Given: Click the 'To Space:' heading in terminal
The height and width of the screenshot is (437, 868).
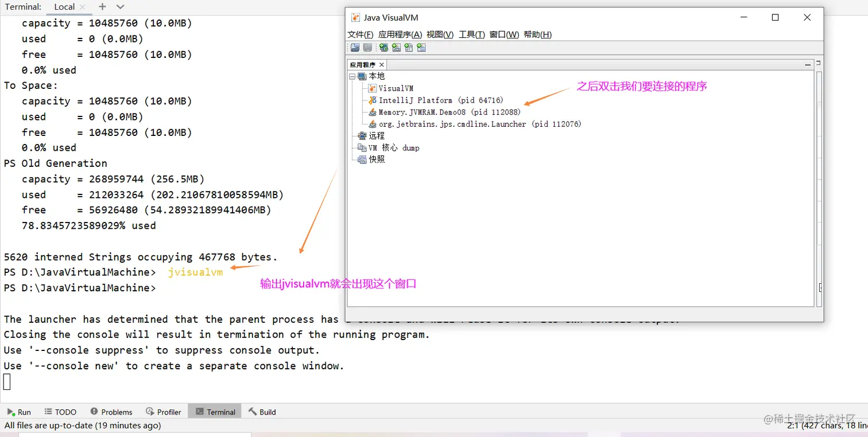Looking at the screenshot, I should (x=31, y=85).
